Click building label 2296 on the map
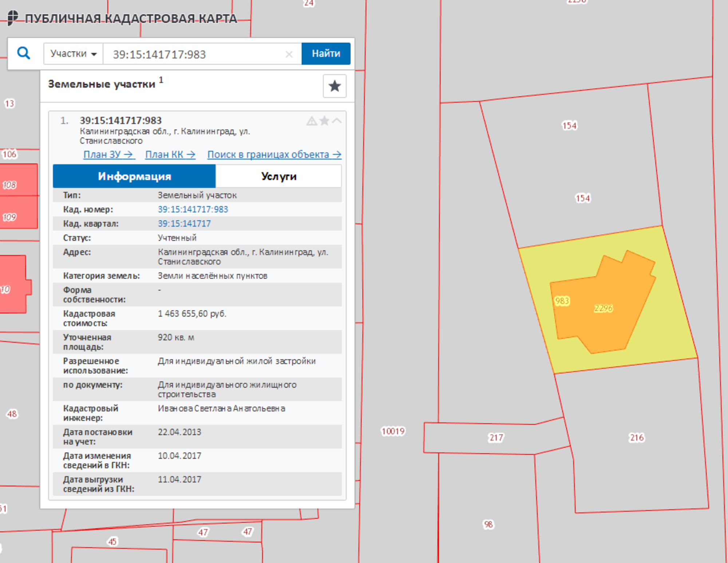The image size is (728, 563). click(603, 308)
